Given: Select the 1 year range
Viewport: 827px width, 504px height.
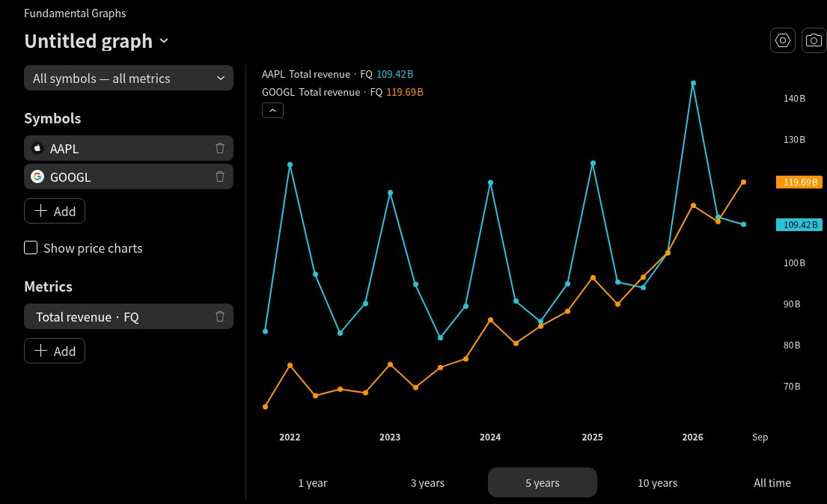Looking at the screenshot, I should [312, 483].
